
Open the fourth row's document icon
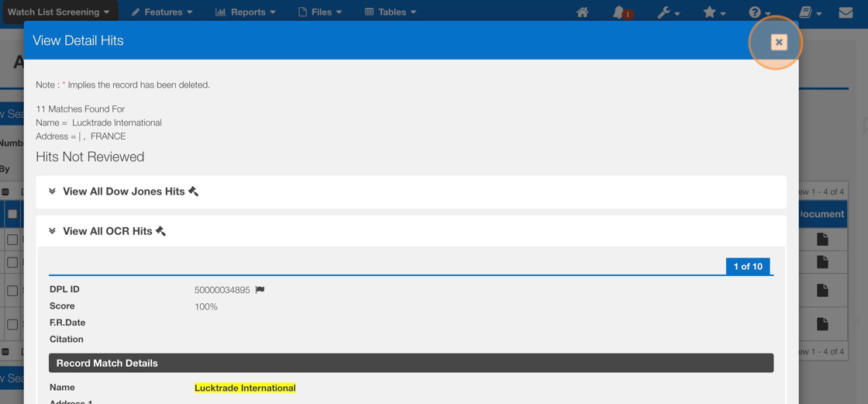coord(822,324)
